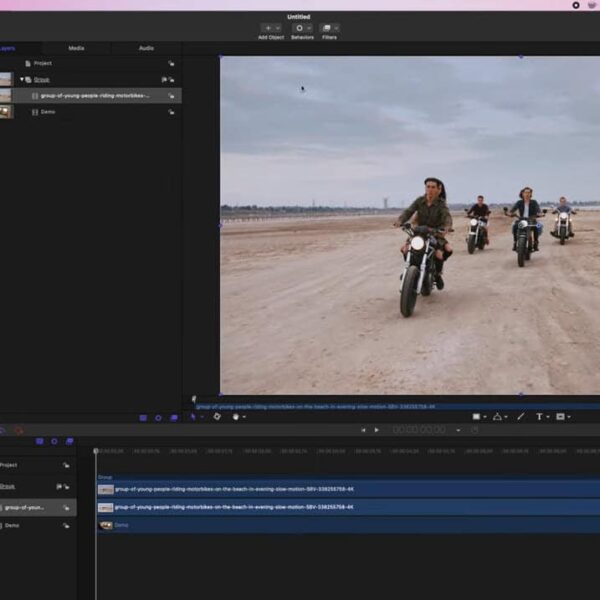Click the timecode display field

pos(418,430)
